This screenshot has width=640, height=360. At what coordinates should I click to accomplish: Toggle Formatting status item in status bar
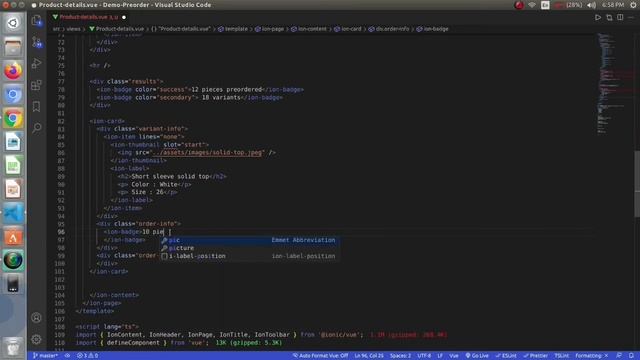(592, 356)
